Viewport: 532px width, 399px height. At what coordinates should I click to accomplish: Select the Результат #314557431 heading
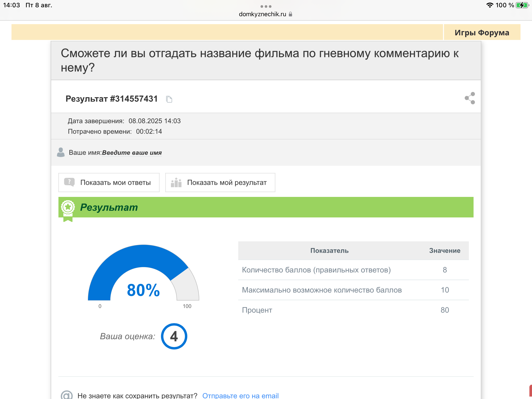[111, 99]
